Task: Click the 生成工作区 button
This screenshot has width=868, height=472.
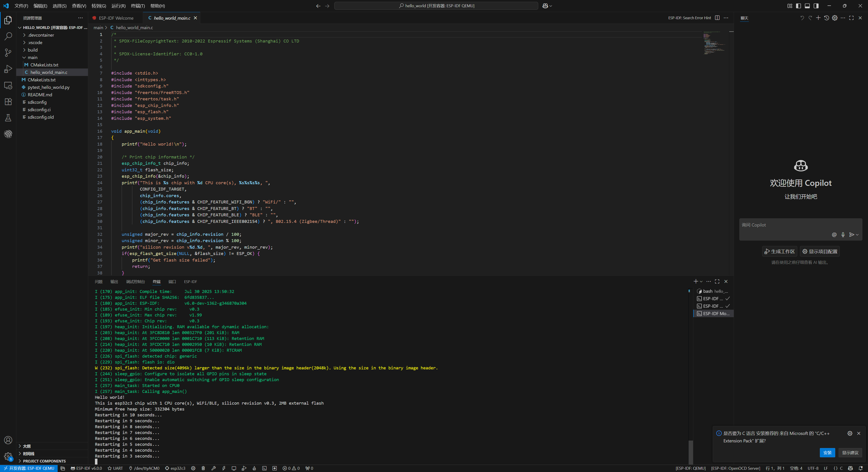Action: [x=779, y=251]
